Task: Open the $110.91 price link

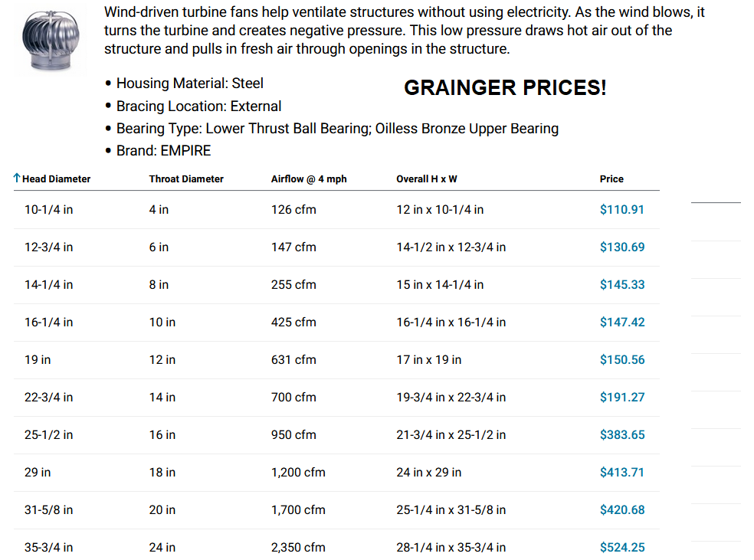Action: (x=622, y=209)
